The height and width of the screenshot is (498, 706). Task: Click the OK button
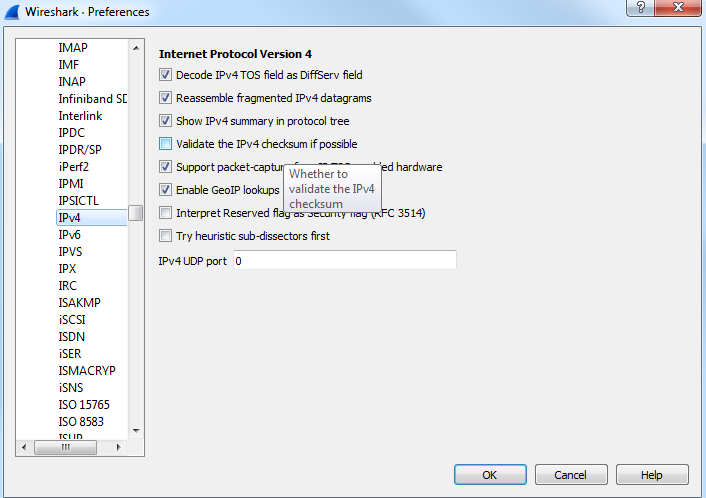(x=490, y=475)
